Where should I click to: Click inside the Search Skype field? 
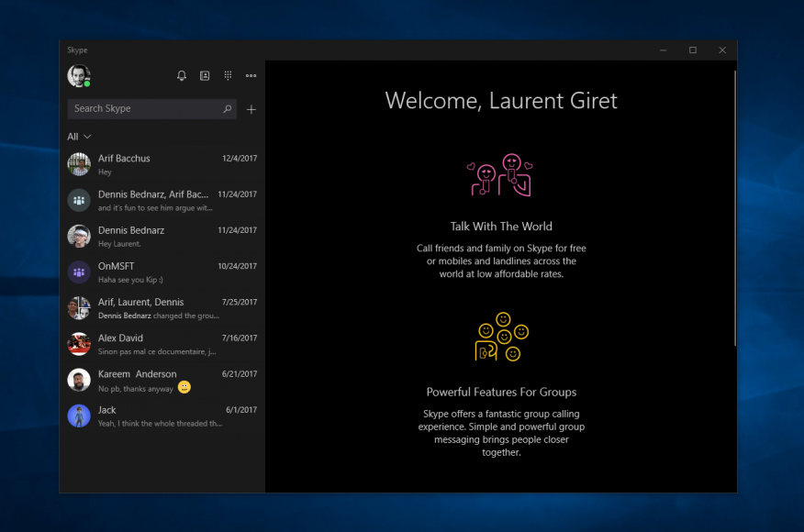pyautogui.click(x=142, y=109)
